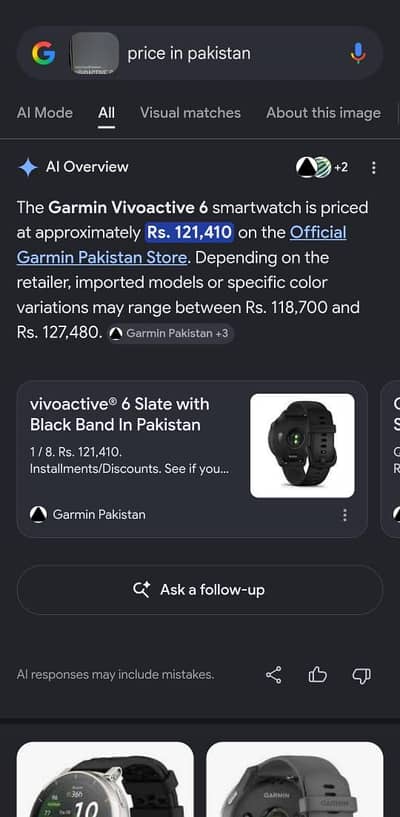Edit the 'price in pakistan' search text
The height and width of the screenshot is (817, 400).
(x=189, y=53)
